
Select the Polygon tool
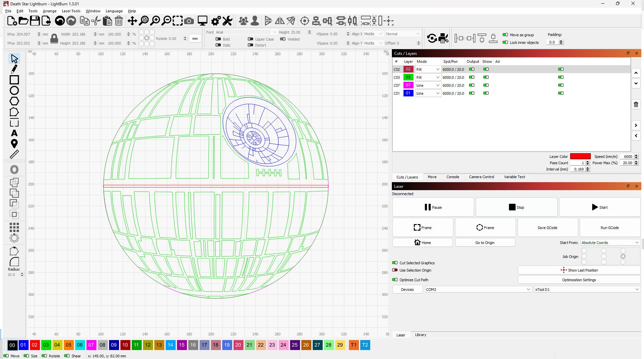pos(14,101)
